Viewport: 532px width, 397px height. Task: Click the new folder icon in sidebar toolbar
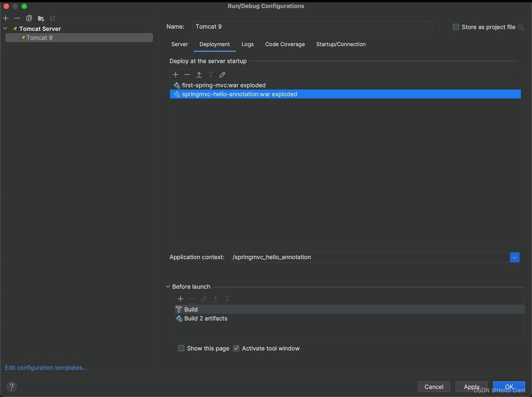(41, 18)
